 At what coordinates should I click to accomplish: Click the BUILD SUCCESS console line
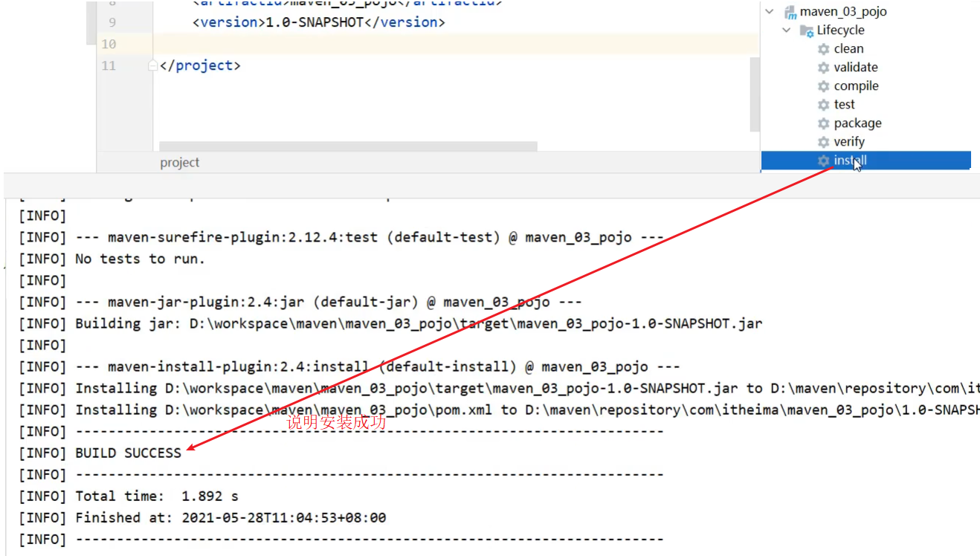point(128,453)
